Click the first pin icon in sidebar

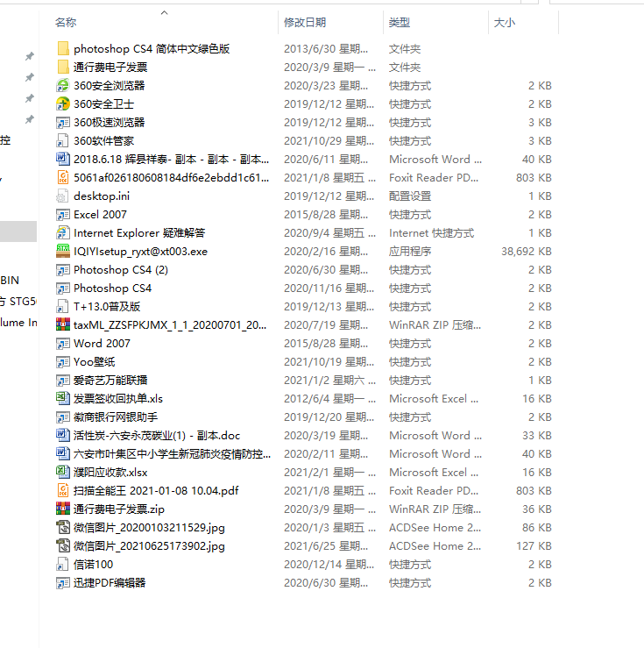pyautogui.click(x=29, y=56)
